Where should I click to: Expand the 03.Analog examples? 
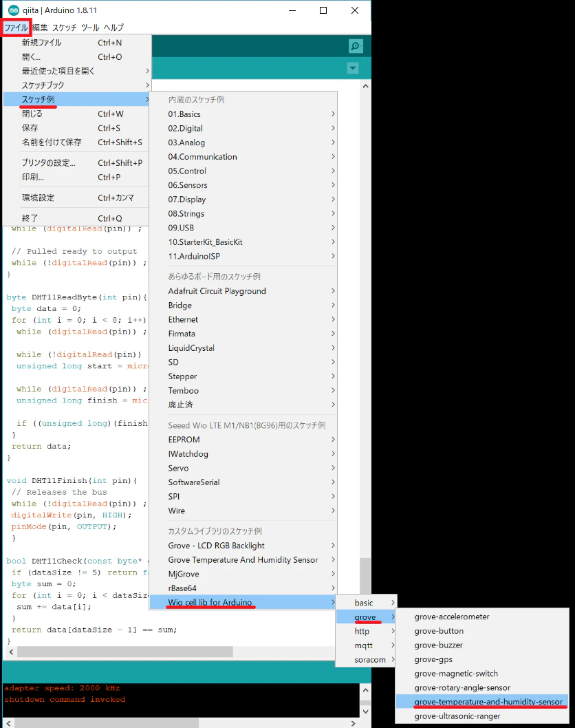coord(243,142)
